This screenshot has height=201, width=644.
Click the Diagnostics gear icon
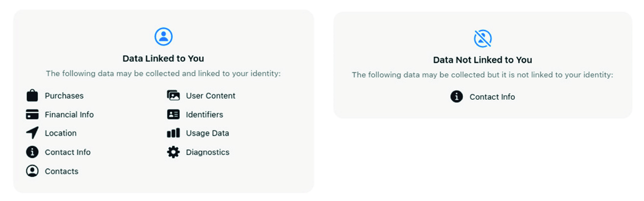coord(173,152)
